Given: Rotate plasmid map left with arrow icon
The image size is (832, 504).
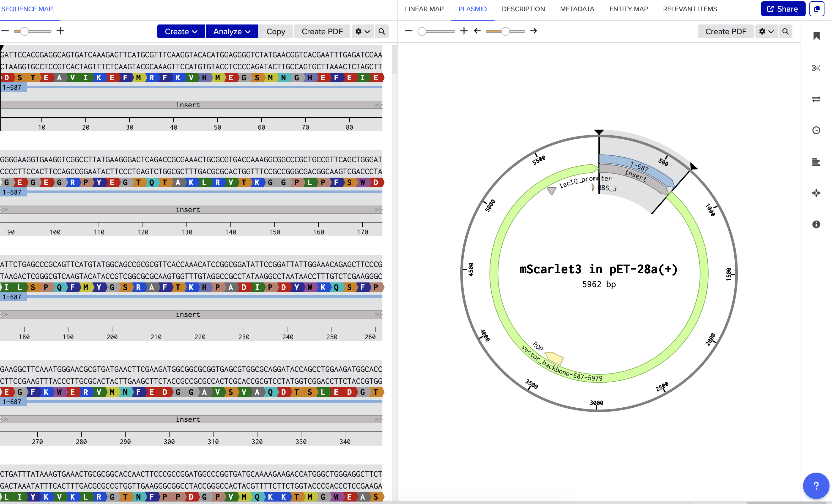Looking at the screenshot, I should [477, 31].
